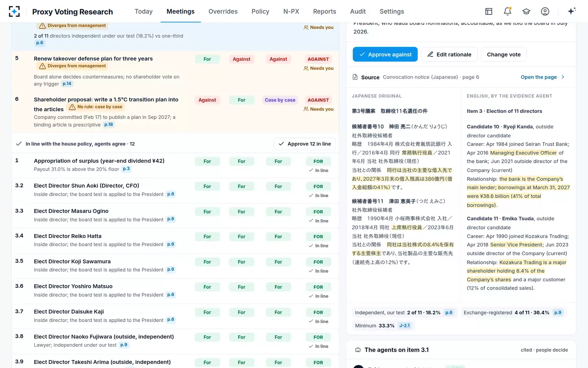Click 'cited · people decide' label

click(x=544, y=350)
